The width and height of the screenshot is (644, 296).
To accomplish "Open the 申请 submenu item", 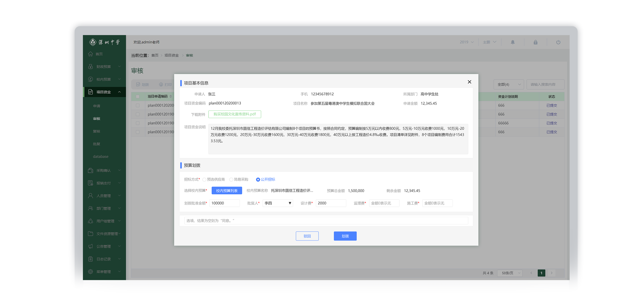I will click(97, 106).
